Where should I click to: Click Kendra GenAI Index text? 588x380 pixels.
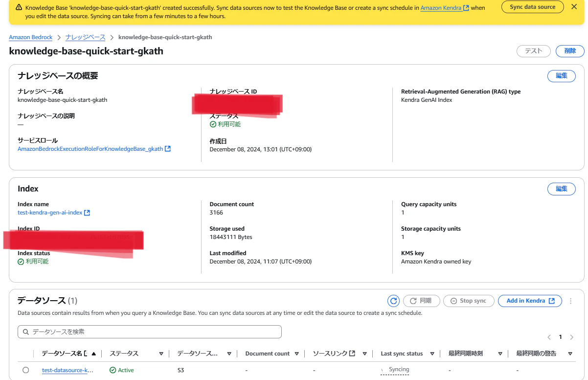pyautogui.click(x=427, y=100)
